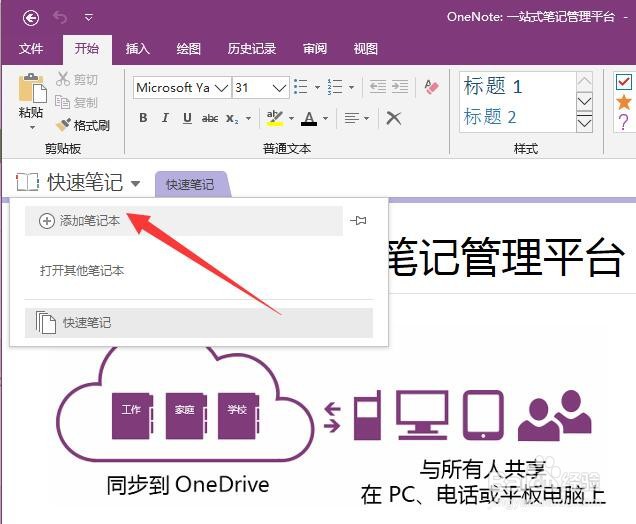The image size is (636, 524).
Task: Click the 工作 notebook in the cloud
Action: (x=131, y=416)
